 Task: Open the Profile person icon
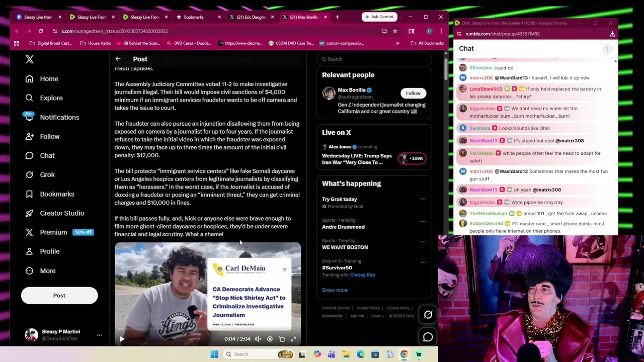[29, 251]
